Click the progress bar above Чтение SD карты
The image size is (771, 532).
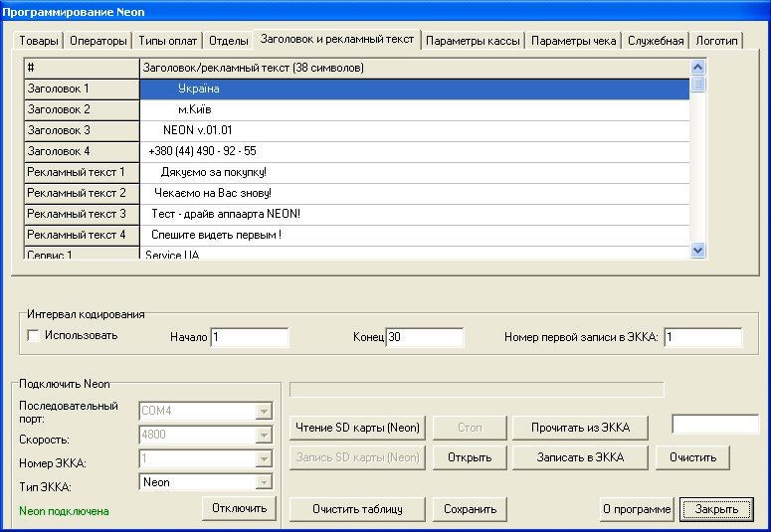[477, 390]
